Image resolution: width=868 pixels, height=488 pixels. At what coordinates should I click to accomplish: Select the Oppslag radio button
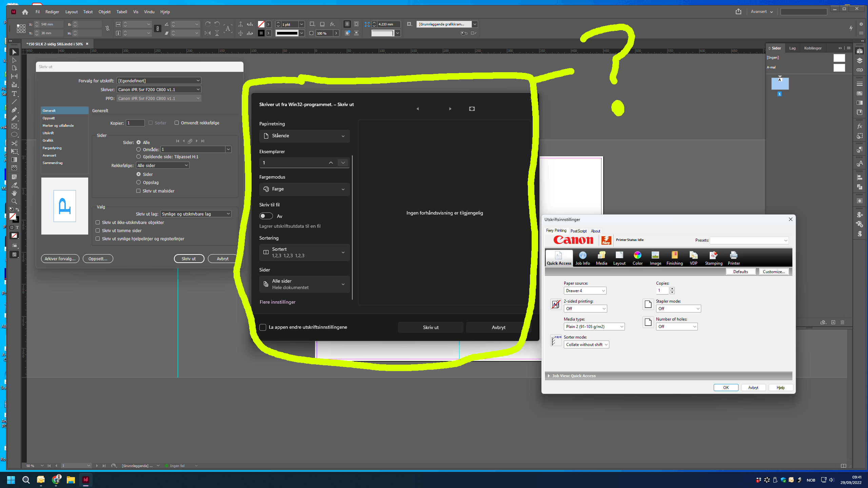(x=138, y=182)
